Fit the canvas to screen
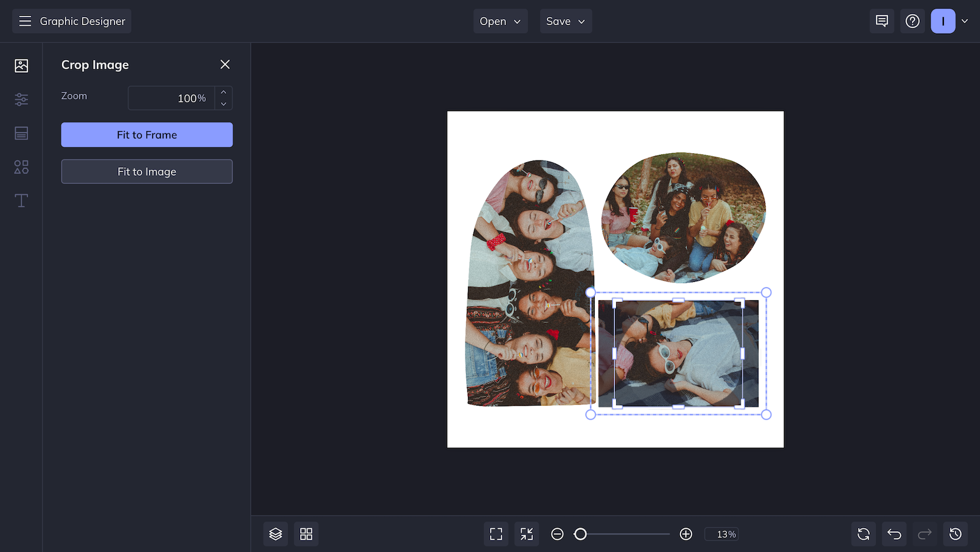Viewport: 980px width, 552px height. (x=526, y=534)
